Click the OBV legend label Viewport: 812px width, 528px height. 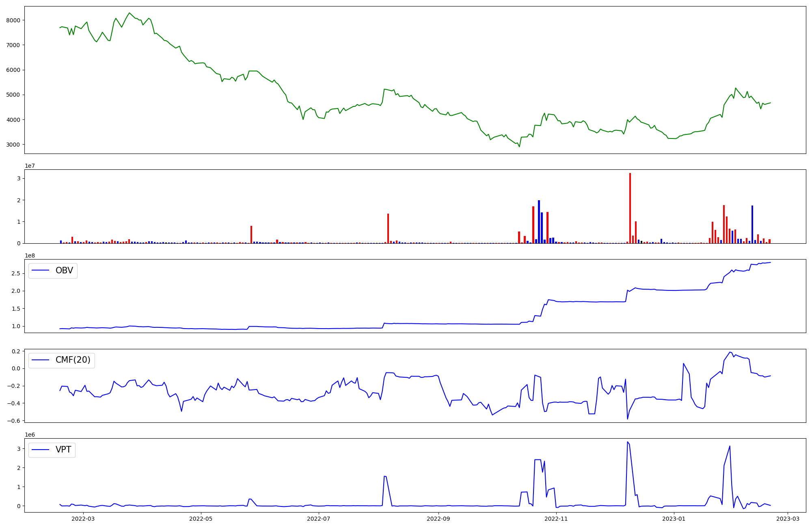[x=64, y=270]
